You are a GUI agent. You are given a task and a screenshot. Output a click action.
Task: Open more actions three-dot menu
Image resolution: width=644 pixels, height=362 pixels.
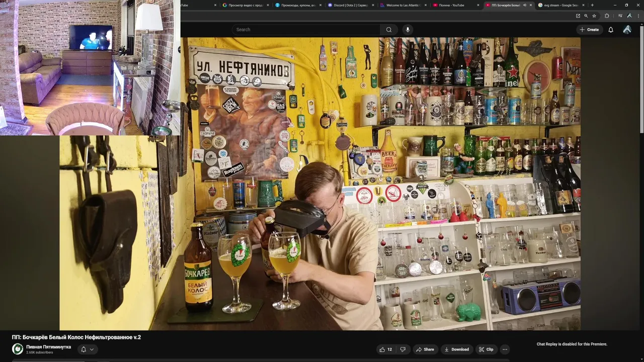click(505, 349)
